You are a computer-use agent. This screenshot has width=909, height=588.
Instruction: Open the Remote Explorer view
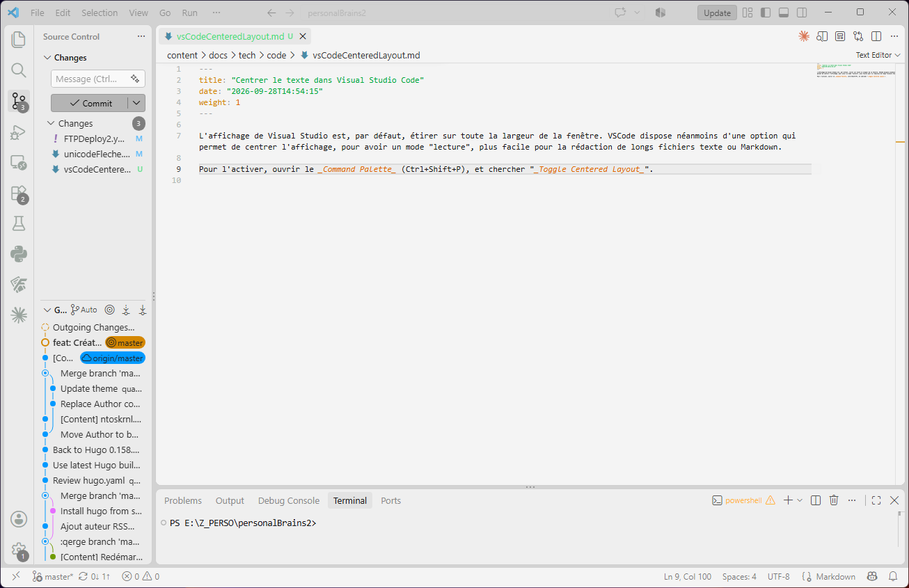click(x=19, y=162)
